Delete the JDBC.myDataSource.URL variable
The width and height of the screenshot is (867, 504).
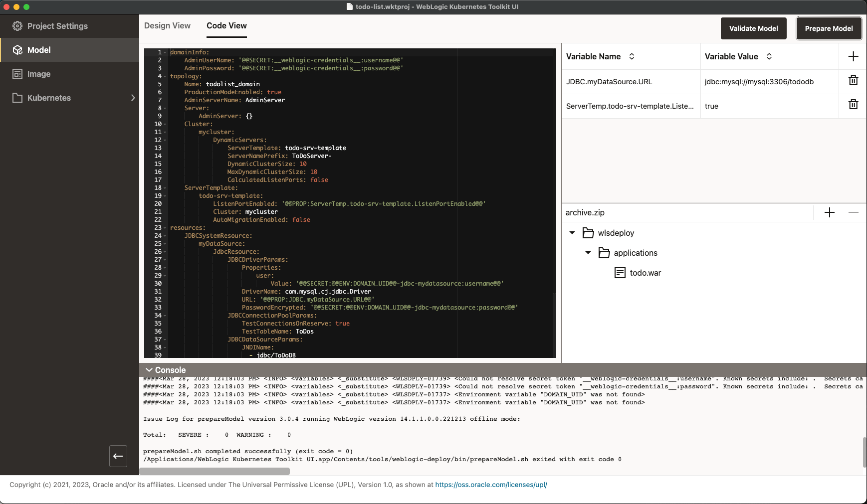854,80
